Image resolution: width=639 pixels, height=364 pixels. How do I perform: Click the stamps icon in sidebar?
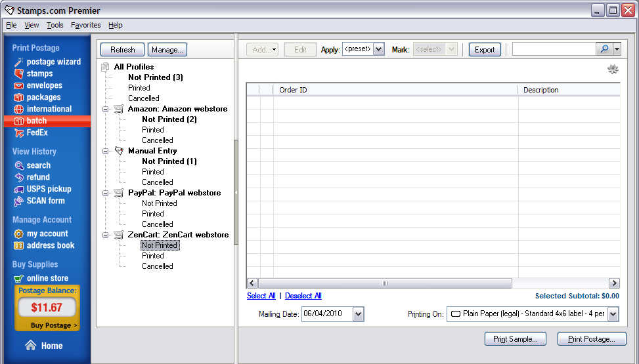(x=19, y=73)
